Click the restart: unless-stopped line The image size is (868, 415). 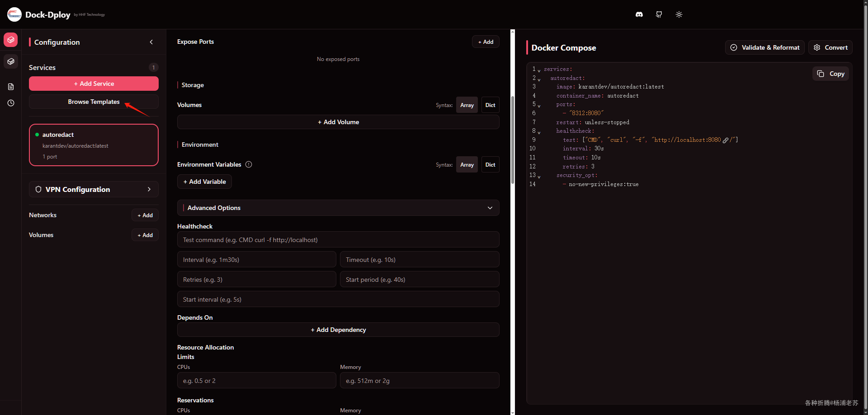pyautogui.click(x=593, y=122)
